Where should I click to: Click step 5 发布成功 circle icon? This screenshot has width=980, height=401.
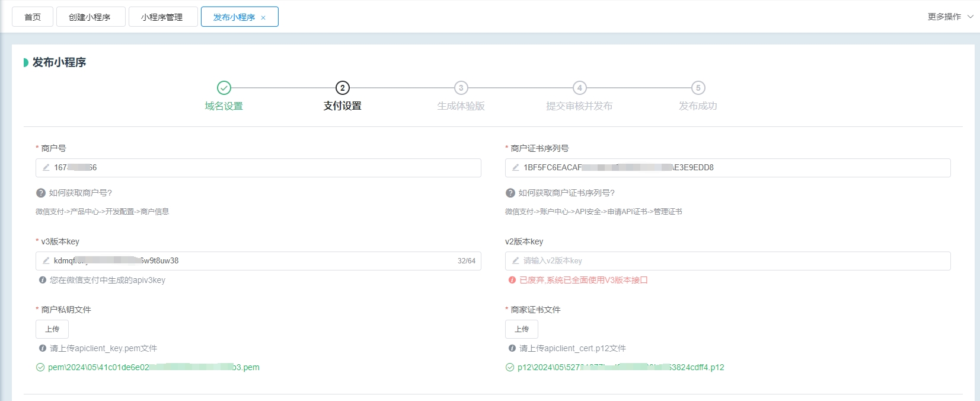tap(698, 88)
